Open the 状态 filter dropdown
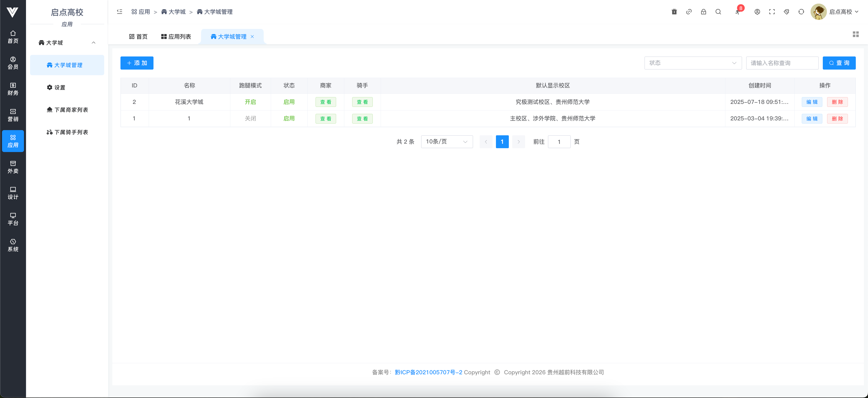The width and height of the screenshot is (868, 398). 693,63
